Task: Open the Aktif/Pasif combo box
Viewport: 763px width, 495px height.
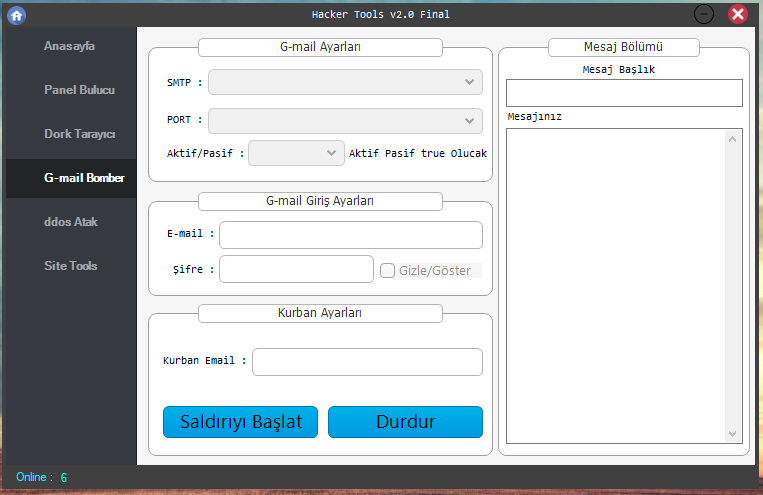Action: tap(296, 153)
